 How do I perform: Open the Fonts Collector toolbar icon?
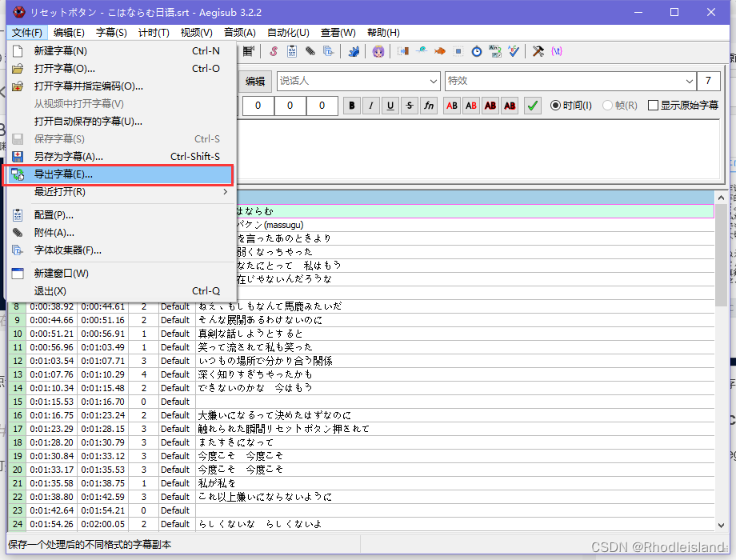[329, 51]
